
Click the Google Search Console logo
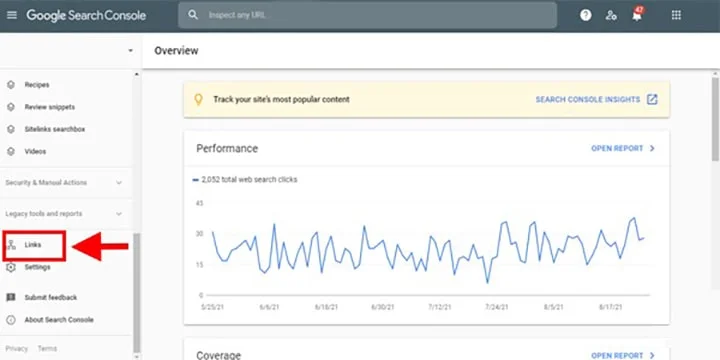tap(86, 15)
